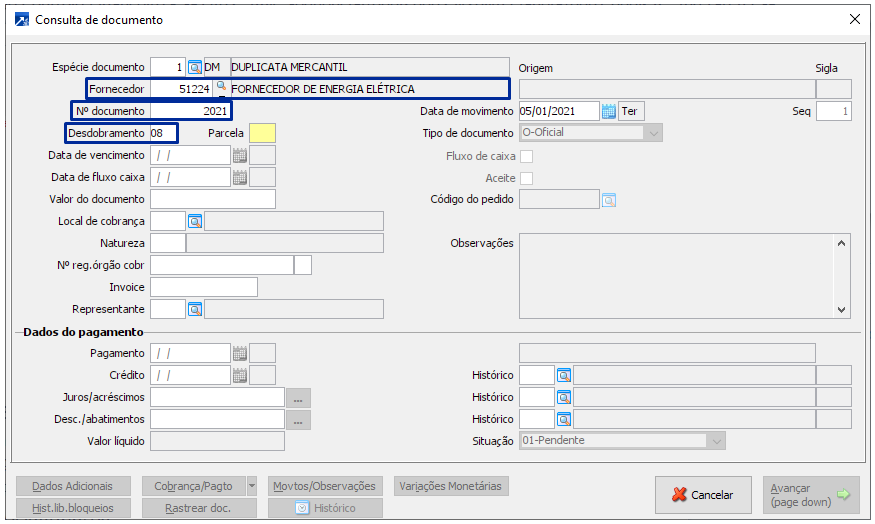Screen dimensions: 875x524
Task: Toggle the Fluxo de caixa checkbox
Action: (x=526, y=156)
